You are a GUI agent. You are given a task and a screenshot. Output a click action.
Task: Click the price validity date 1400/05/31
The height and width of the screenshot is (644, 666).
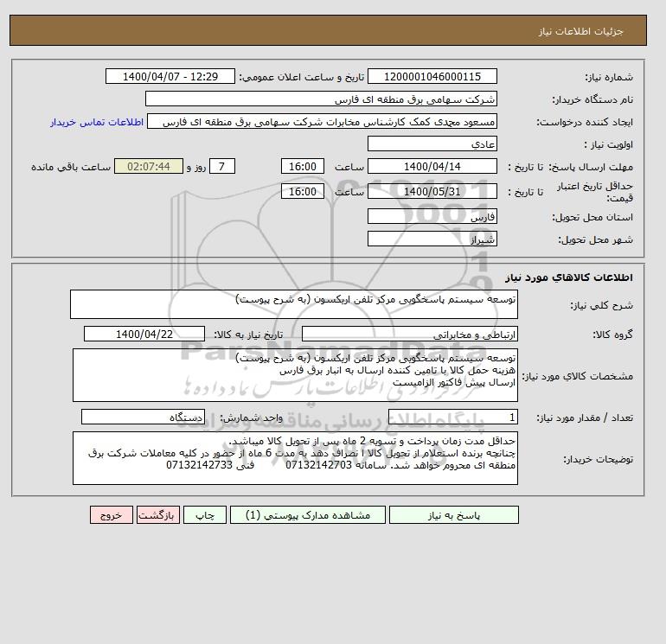point(432,191)
